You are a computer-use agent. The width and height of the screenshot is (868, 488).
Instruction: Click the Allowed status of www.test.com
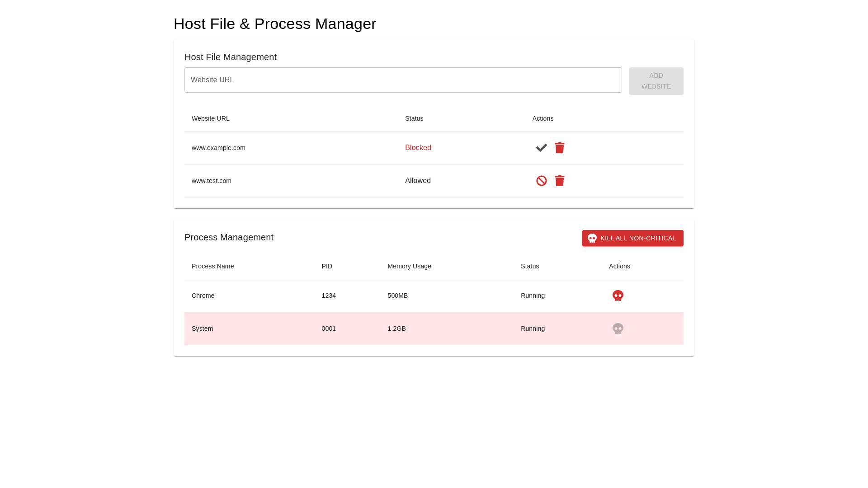click(x=418, y=181)
